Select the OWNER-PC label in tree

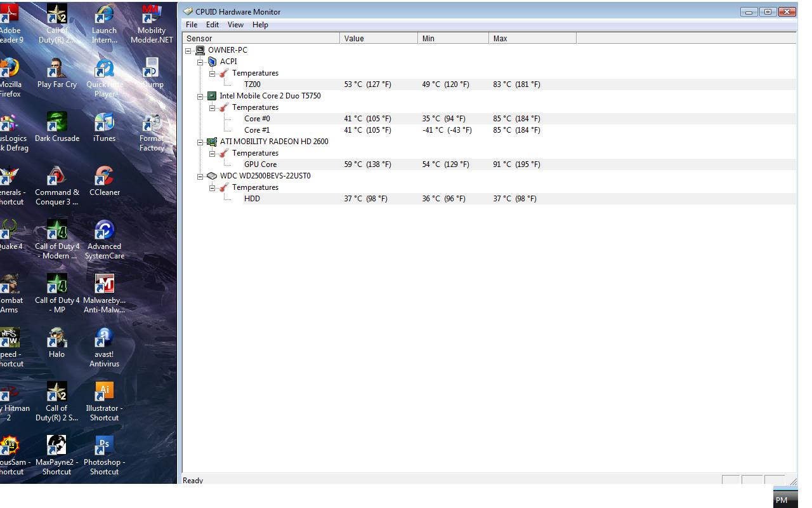pyautogui.click(x=228, y=50)
